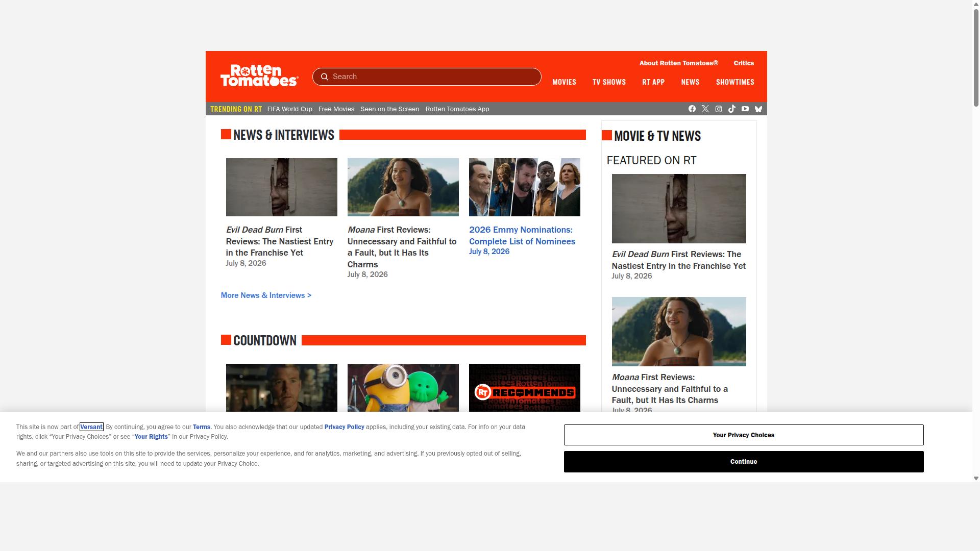Open Countdown Minions thumbnail
This screenshot has height=551, width=980.
pyautogui.click(x=403, y=388)
